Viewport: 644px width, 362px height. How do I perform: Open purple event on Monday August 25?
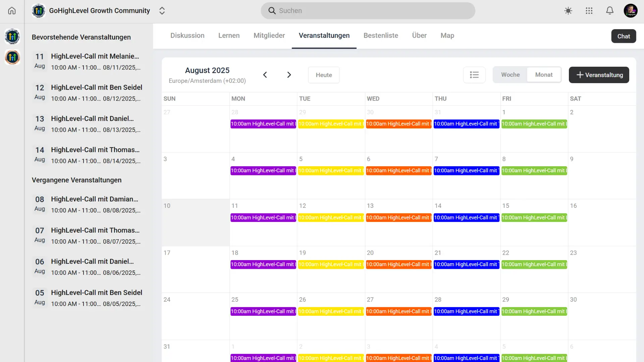pyautogui.click(x=263, y=311)
